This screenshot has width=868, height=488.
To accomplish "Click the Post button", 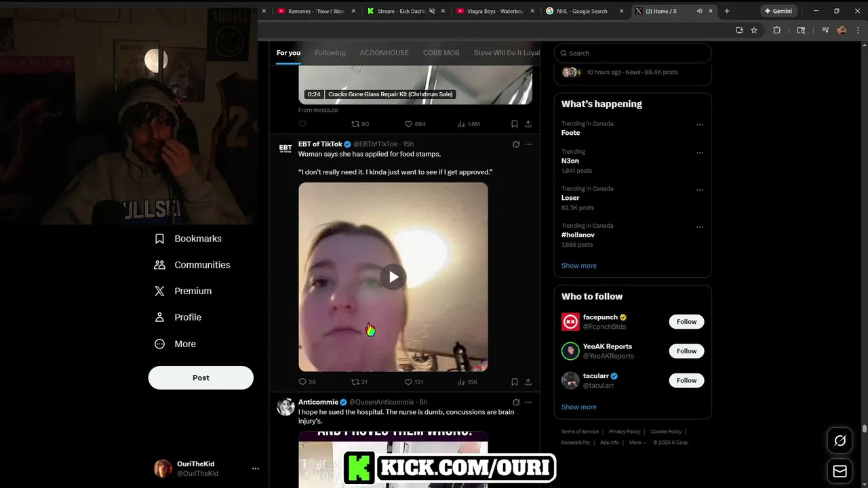I will point(201,378).
